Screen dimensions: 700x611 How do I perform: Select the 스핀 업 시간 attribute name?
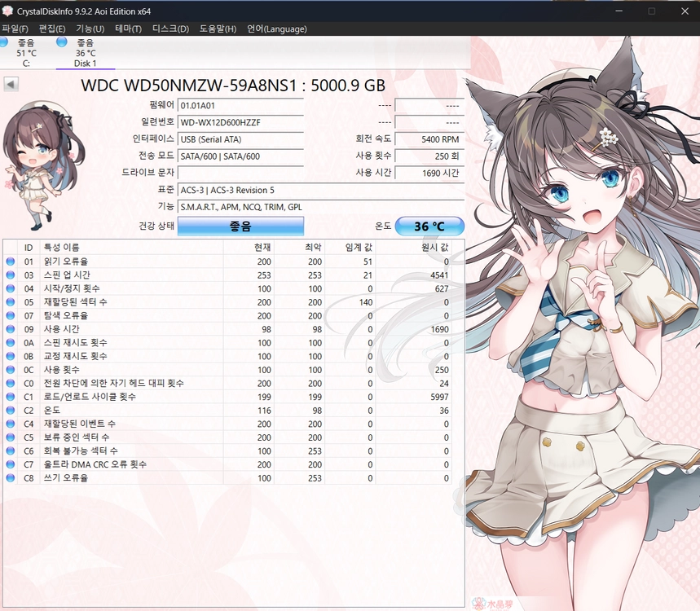(x=67, y=275)
